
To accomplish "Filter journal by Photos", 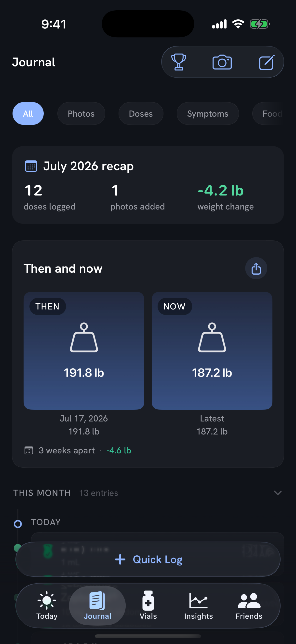I will [81, 113].
